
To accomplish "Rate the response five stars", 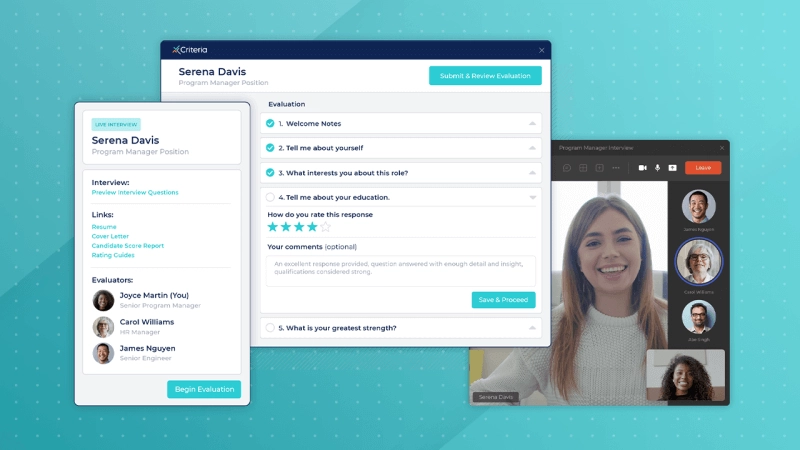I will [x=325, y=227].
